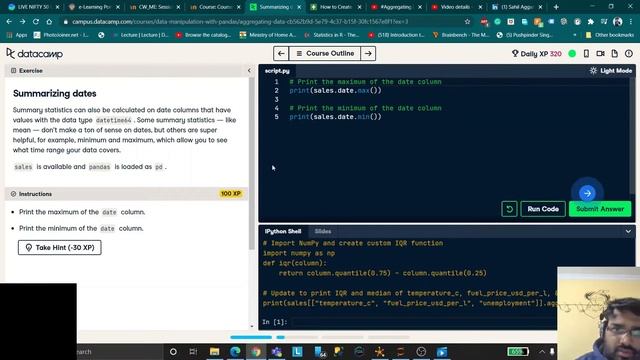Open the video camera icon in header
The image size is (640, 360).
point(600,53)
